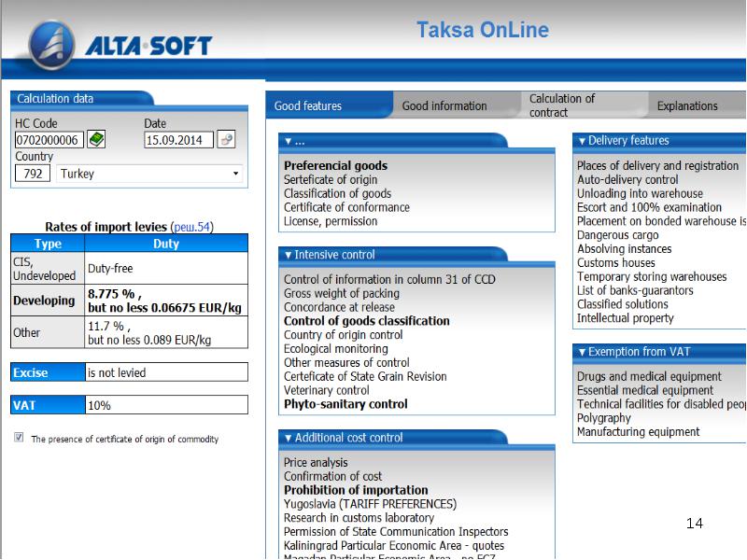Screen dimensions: 747x560
Task: Open Auto-delivery control
Action: pos(627,179)
